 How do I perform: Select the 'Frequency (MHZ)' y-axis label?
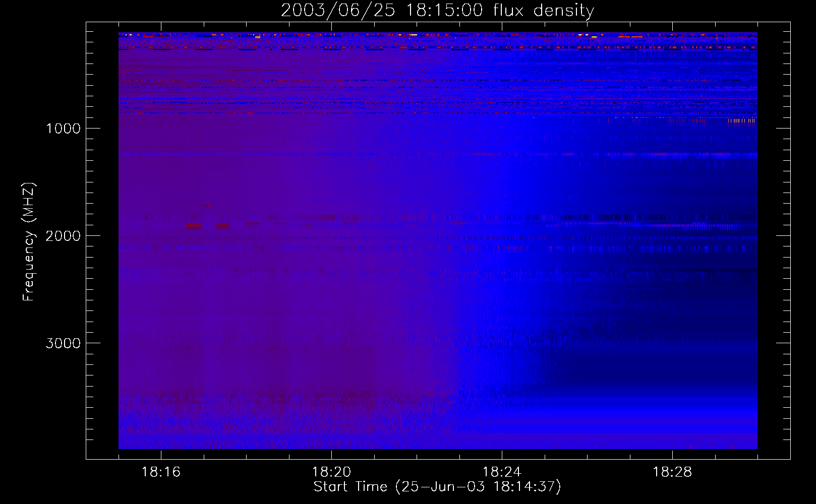[x=29, y=242]
